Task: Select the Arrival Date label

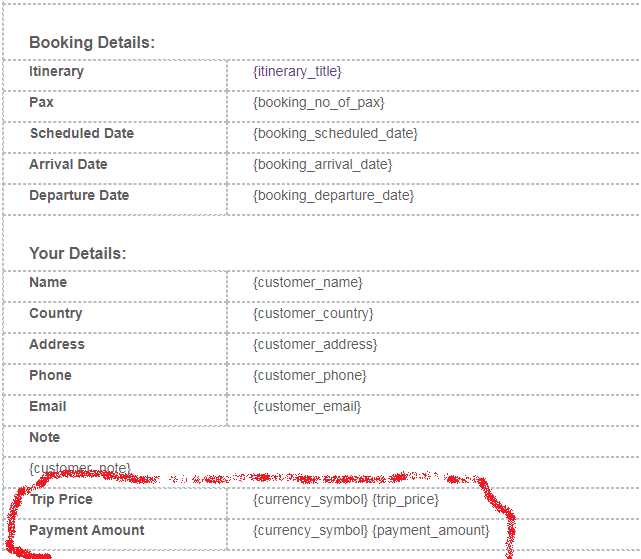Action: (x=68, y=164)
